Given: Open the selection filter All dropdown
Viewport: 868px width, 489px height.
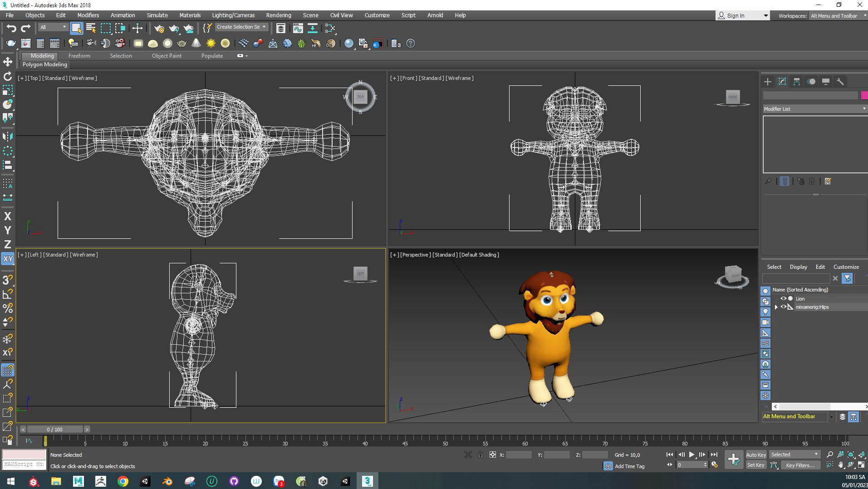Looking at the screenshot, I should coord(53,27).
